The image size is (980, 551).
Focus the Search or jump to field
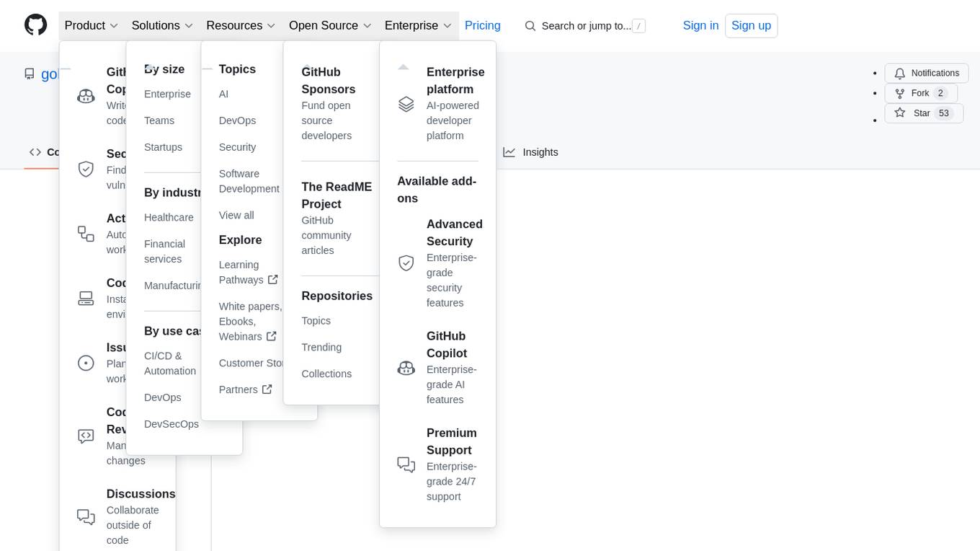tap(585, 26)
